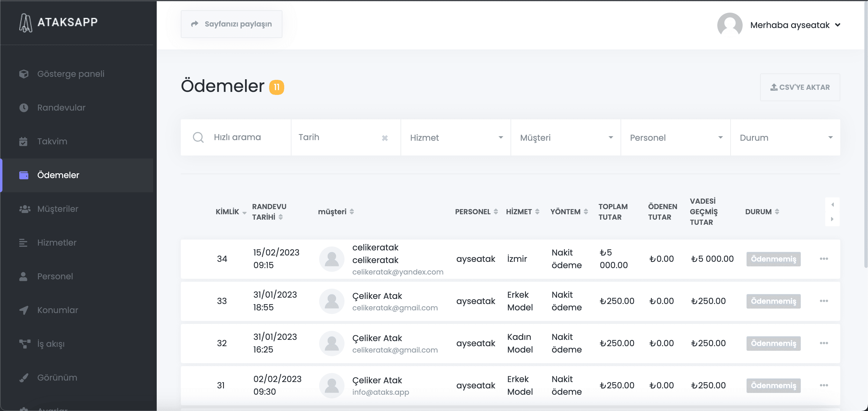
Task: Click Ödenmemiş status badge for payment 34
Action: 773,259
